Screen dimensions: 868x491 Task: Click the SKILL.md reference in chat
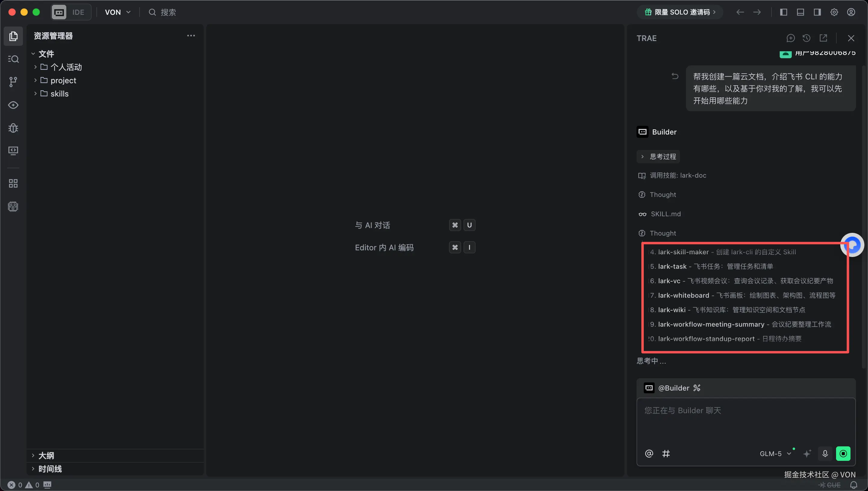click(x=665, y=214)
